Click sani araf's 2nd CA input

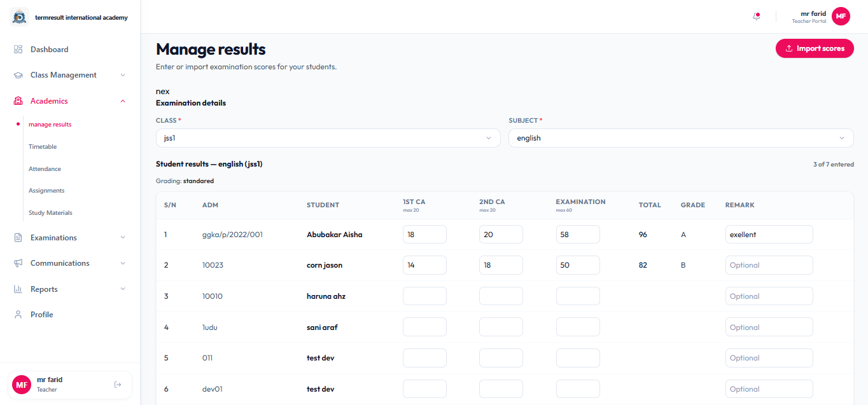501,327
